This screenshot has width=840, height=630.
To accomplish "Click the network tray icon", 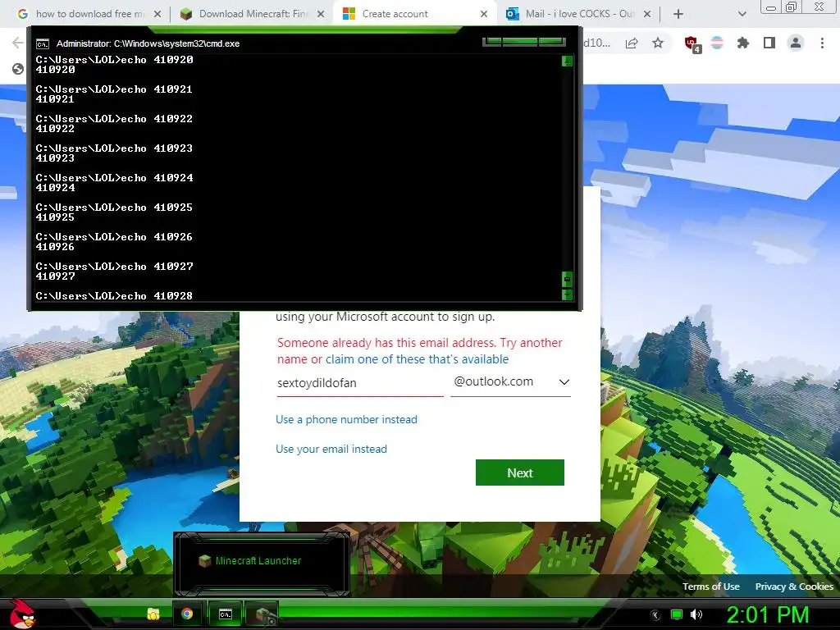I will (677, 615).
